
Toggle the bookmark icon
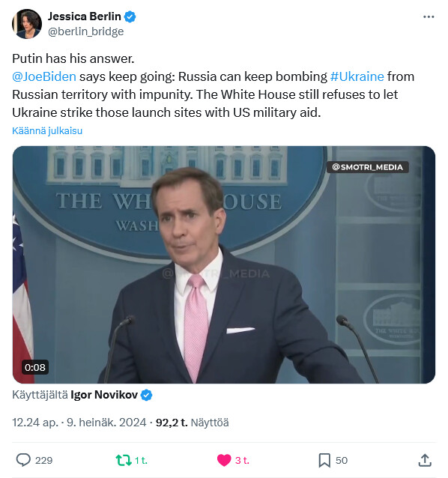pyautogui.click(x=324, y=460)
